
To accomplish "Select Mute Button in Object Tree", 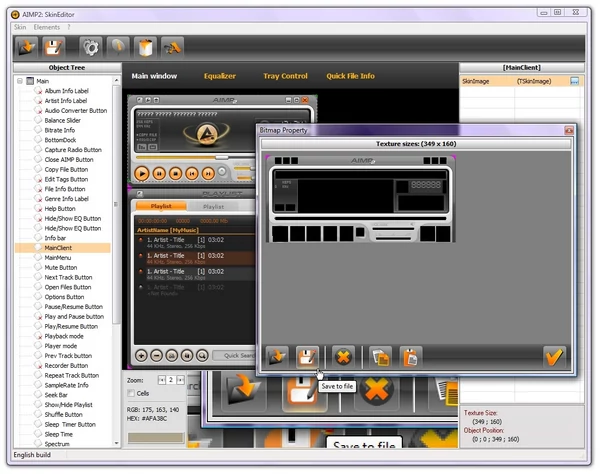I will 61,267.
